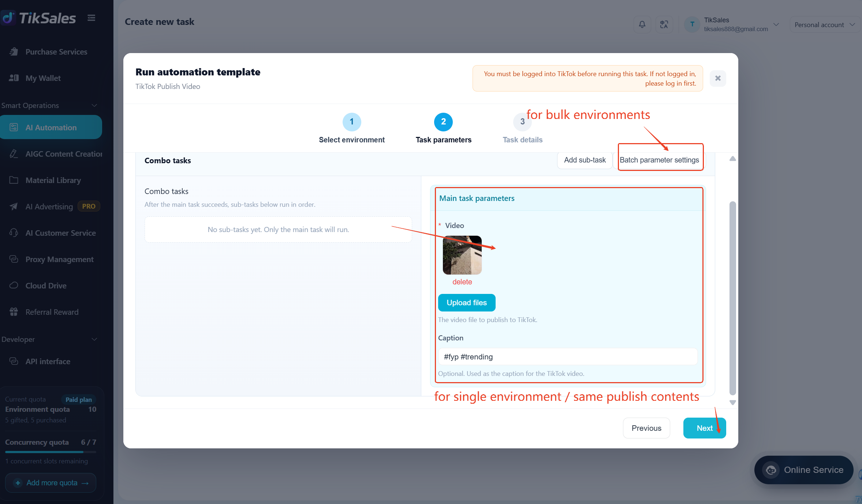Viewport: 862px width, 504px height.
Task: Click the AI Advertising paper-plane icon
Action: (14, 206)
